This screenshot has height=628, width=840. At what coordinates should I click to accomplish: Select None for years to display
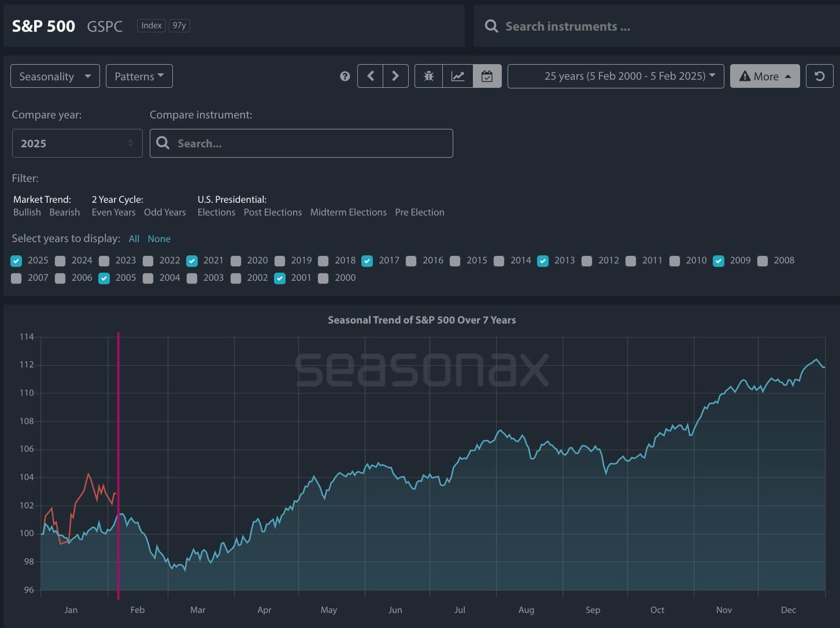pos(159,239)
